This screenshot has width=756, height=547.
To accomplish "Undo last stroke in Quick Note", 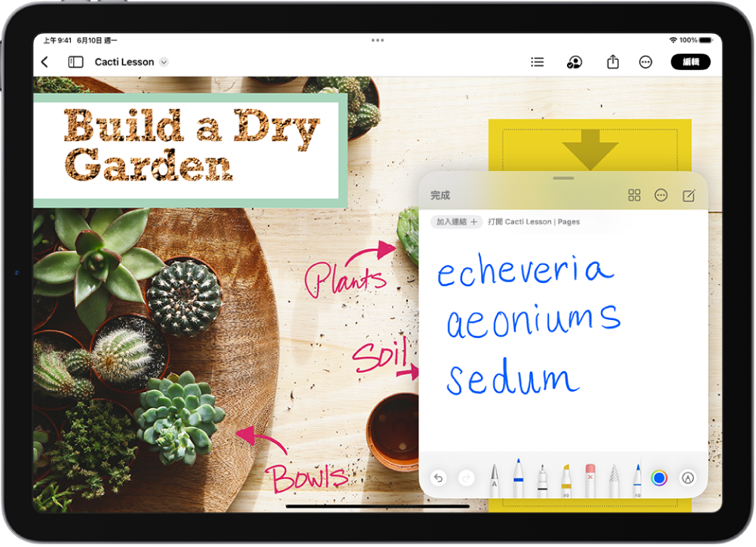I will [x=439, y=478].
